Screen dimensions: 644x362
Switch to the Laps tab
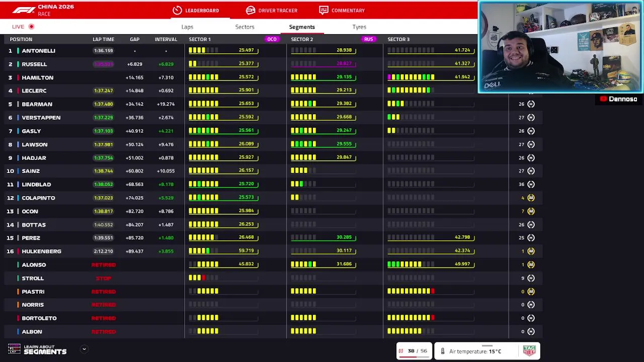pyautogui.click(x=187, y=27)
